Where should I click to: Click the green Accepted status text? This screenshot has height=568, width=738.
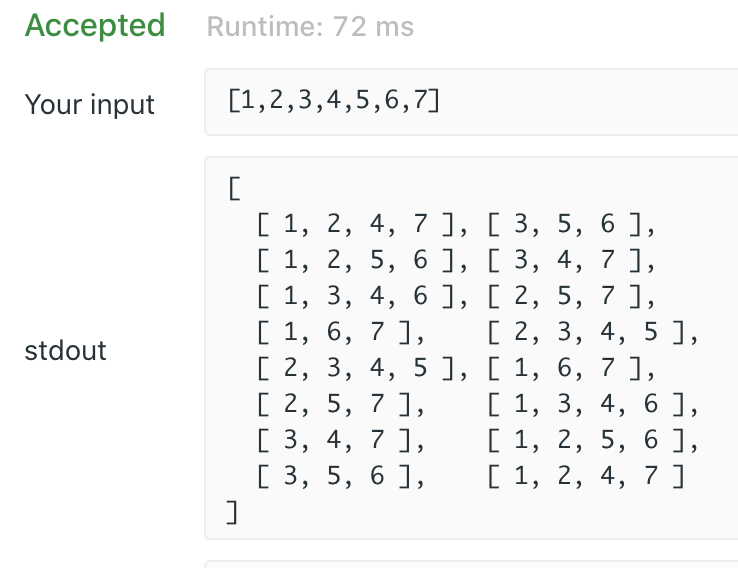[95, 25]
